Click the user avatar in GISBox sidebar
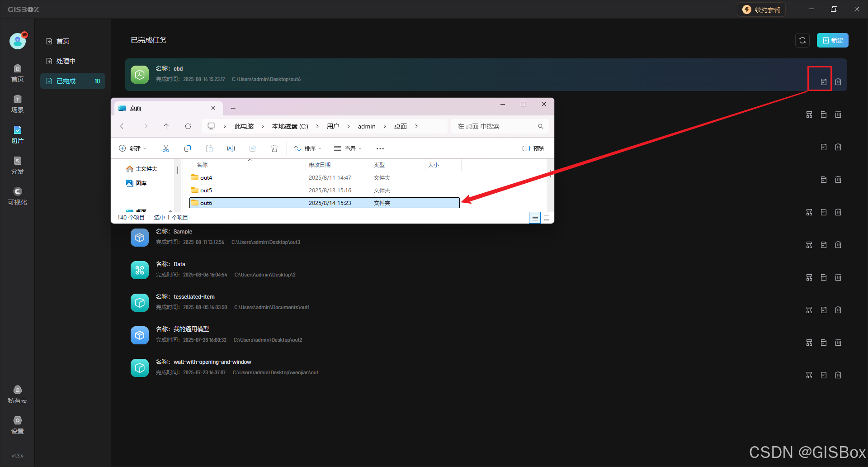The image size is (868, 467). (18, 41)
